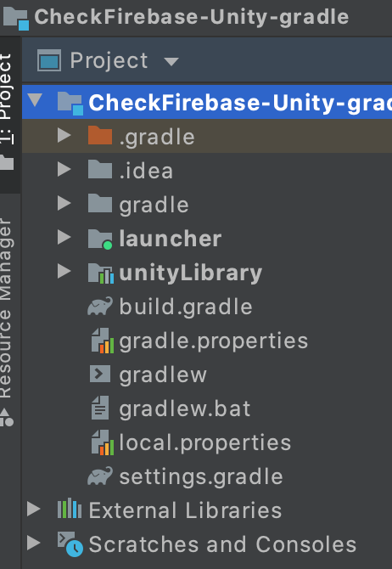Image resolution: width=392 pixels, height=569 pixels.
Task: Select the gradle folder name
Action: coord(154,206)
